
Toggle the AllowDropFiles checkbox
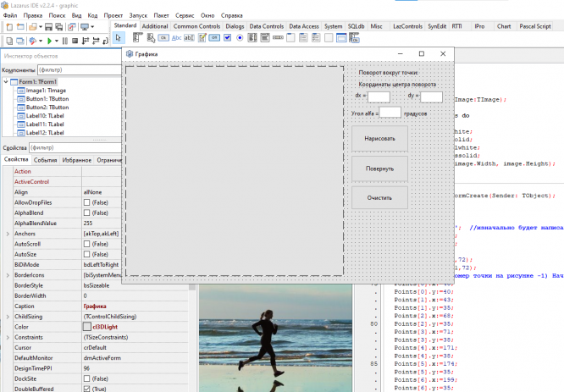pos(86,203)
